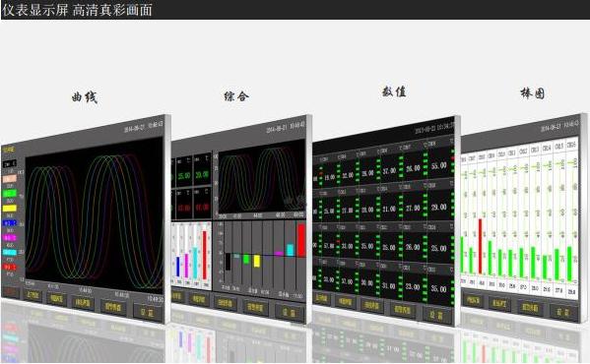590x364 pixels.
Task: Click the 设置 button on the 综合 screen
Action: pos(290,313)
